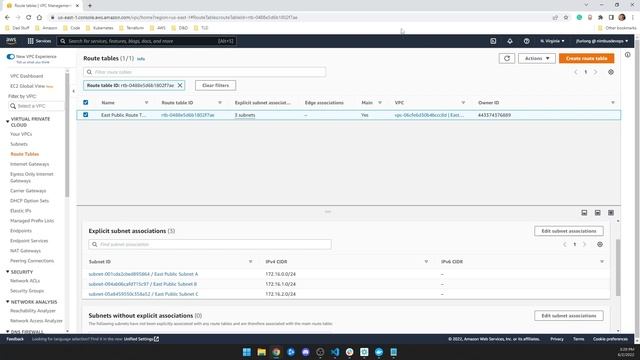Open East Public Subnet B link
Viewport: 640px width, 360px height.
[x=143, y=284]
